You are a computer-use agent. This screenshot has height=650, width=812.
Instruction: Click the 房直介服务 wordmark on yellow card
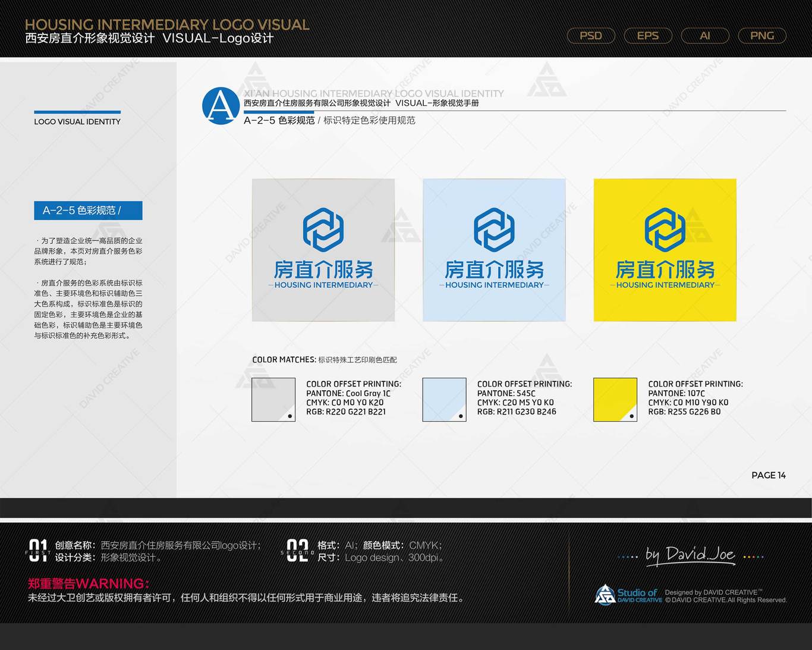click(665, 270)
